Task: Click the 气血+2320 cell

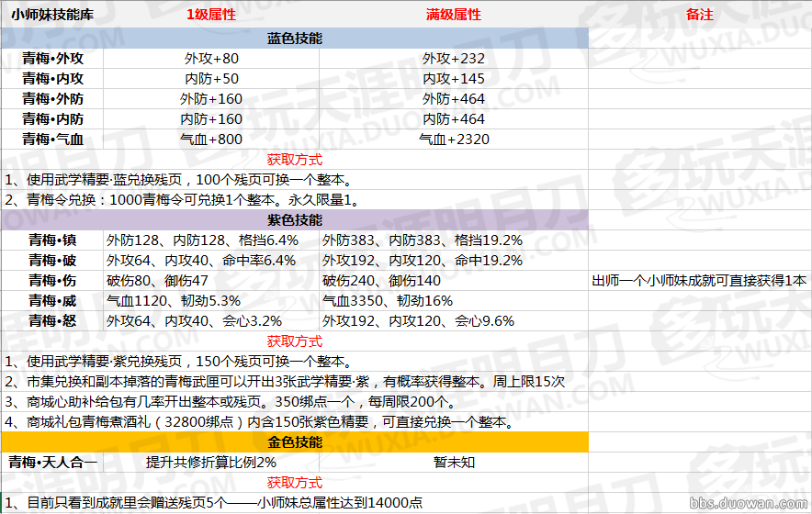Action: pyautogui.click(x=454, y=140)
